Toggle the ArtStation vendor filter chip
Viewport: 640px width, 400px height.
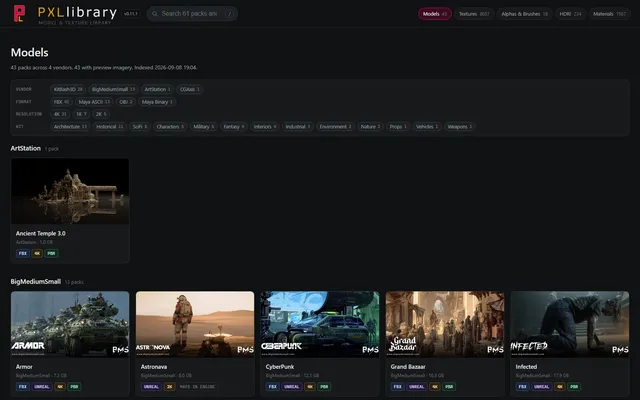[x=157, y=89]
